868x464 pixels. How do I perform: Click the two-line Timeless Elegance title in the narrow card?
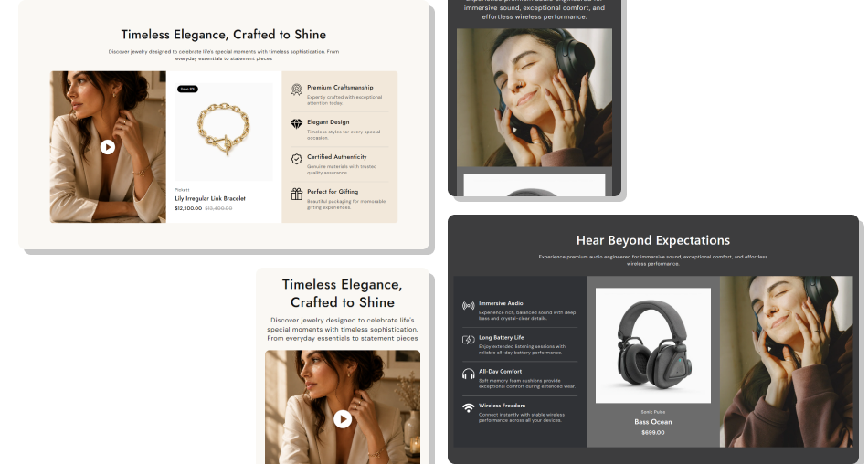pyautogui.click(x=342, y=293)
